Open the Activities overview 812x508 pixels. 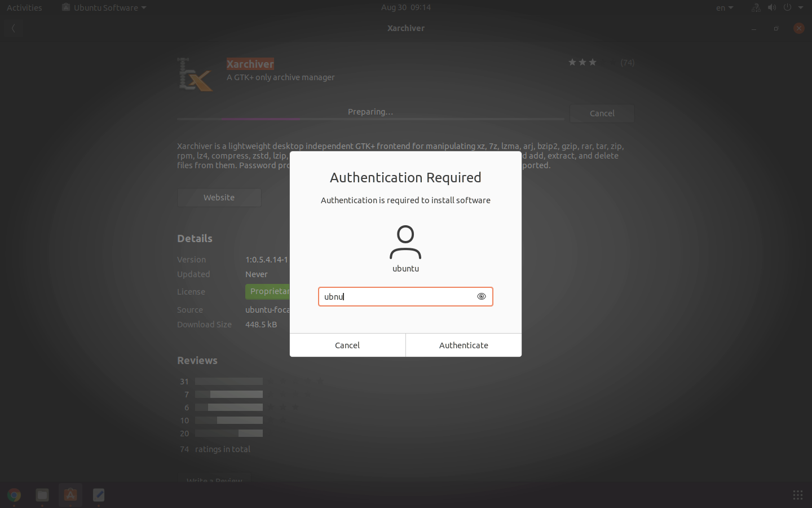click(24, 7)
